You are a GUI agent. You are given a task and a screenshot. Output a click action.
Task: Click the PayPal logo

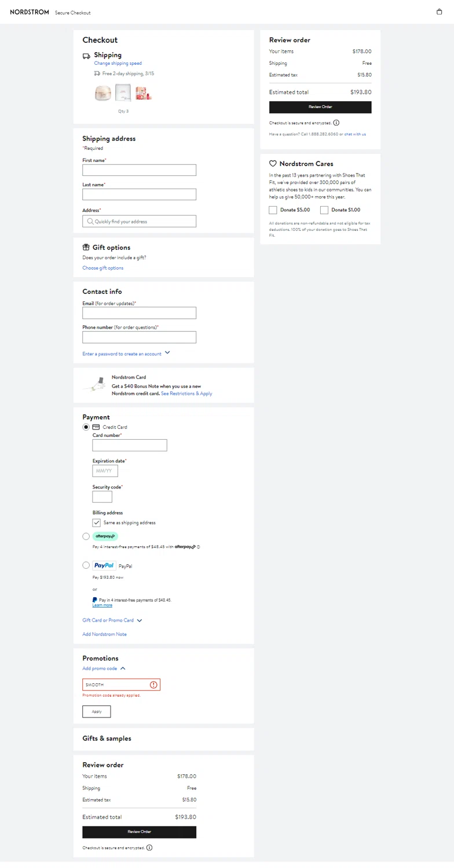click(104, 565)
